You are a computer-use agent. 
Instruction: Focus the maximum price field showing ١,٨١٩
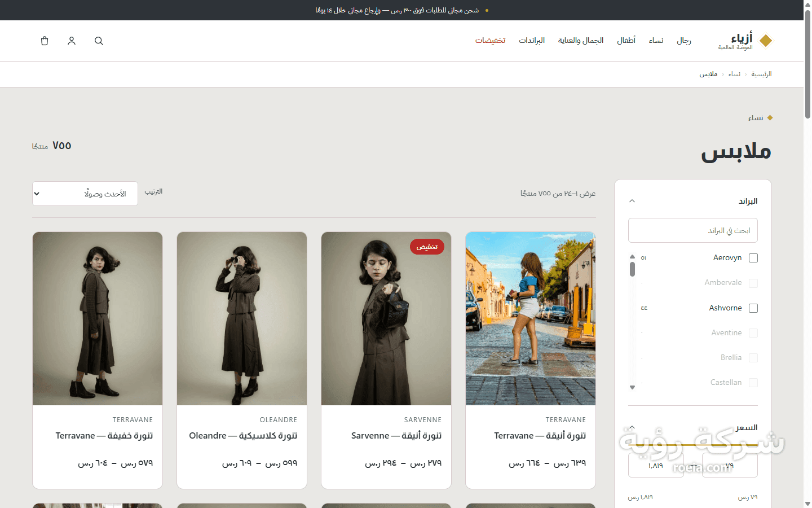(656, 466)
